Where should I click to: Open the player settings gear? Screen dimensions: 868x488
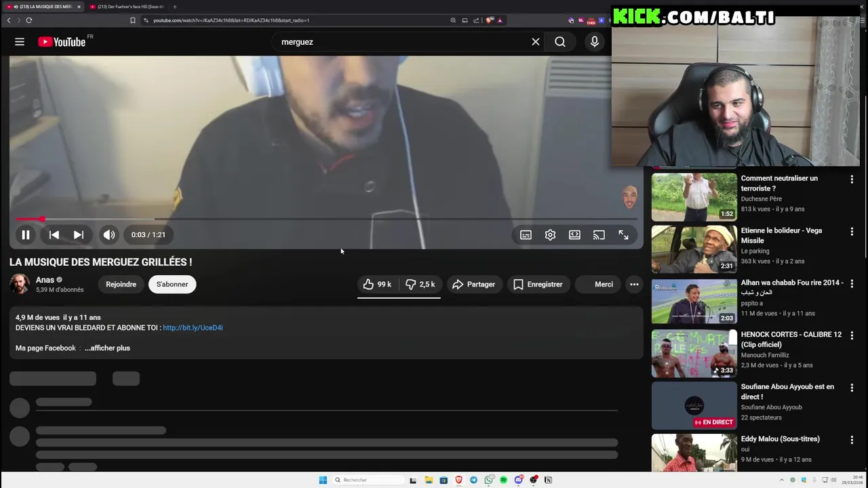(x=550, y=235)
